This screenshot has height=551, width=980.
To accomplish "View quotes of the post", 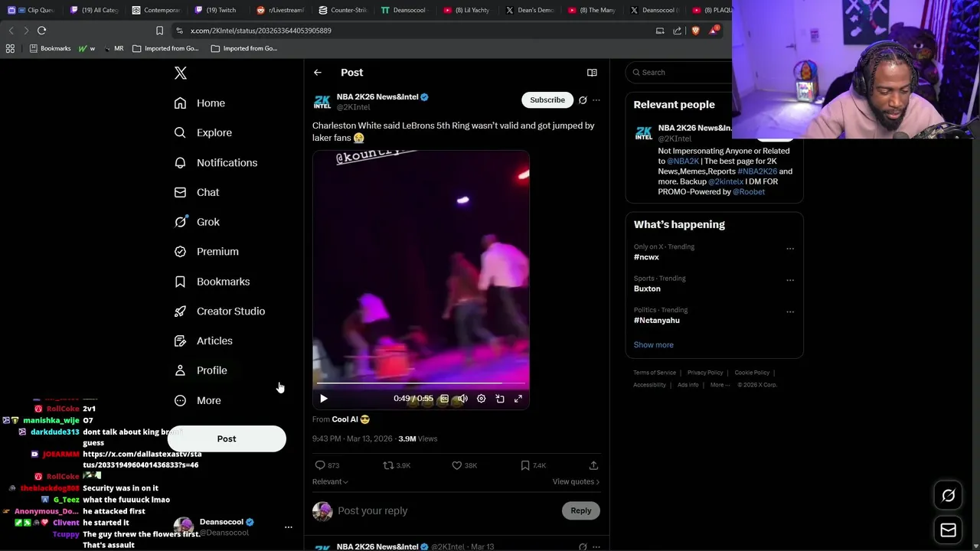I will (x=576, y=482).
